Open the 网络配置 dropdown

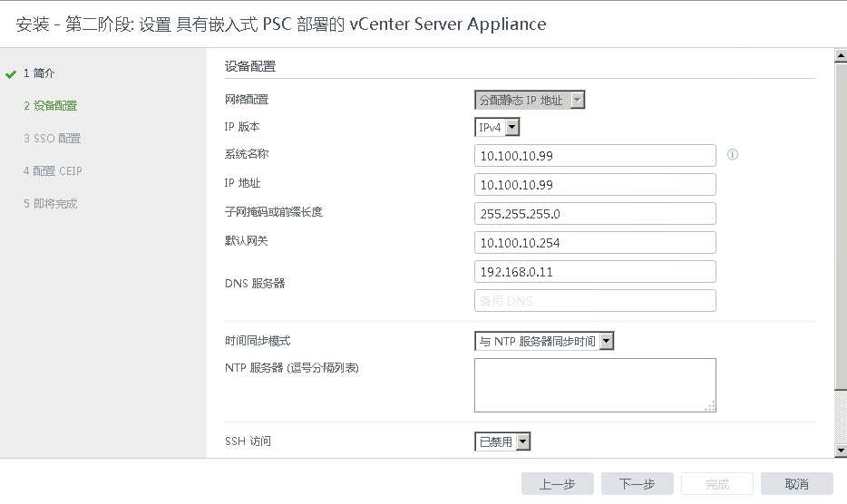(530, 100)
